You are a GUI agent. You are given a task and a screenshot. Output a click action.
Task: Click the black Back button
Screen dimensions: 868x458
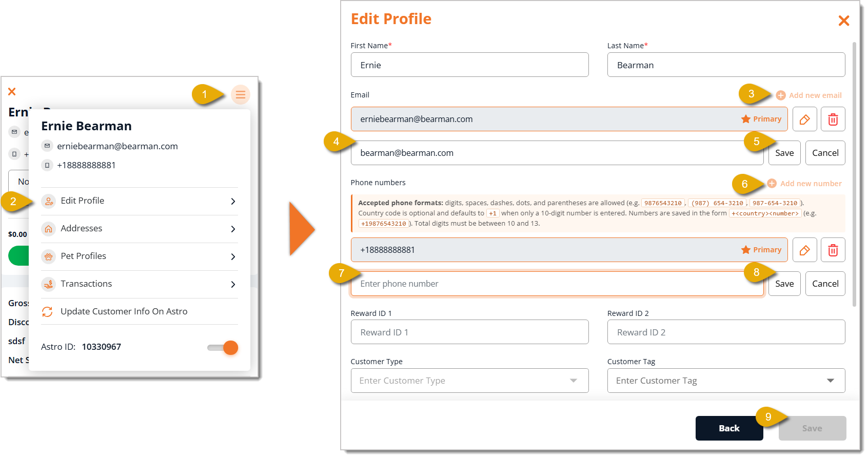729,428
